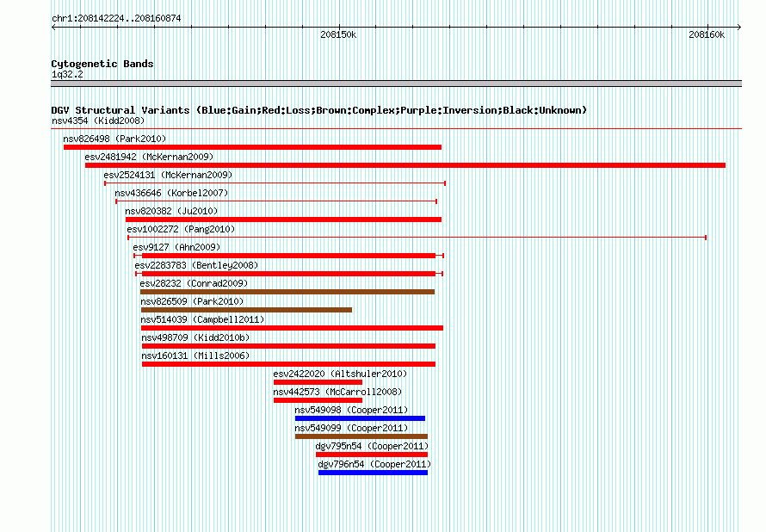Select the red nsv514039 loss bar
The width and height of the screenshot is (766, 532).
pos(292,328)
